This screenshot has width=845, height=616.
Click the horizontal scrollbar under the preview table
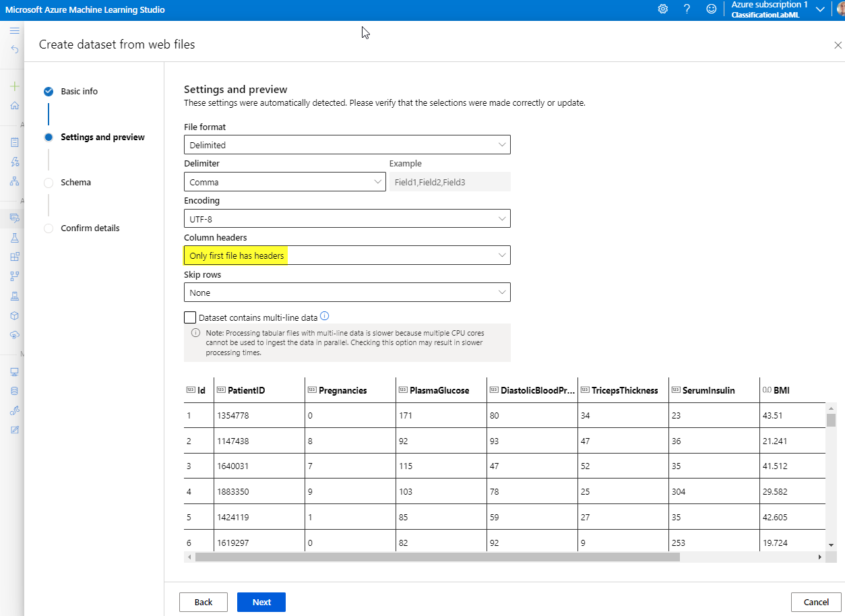[438, 557]
